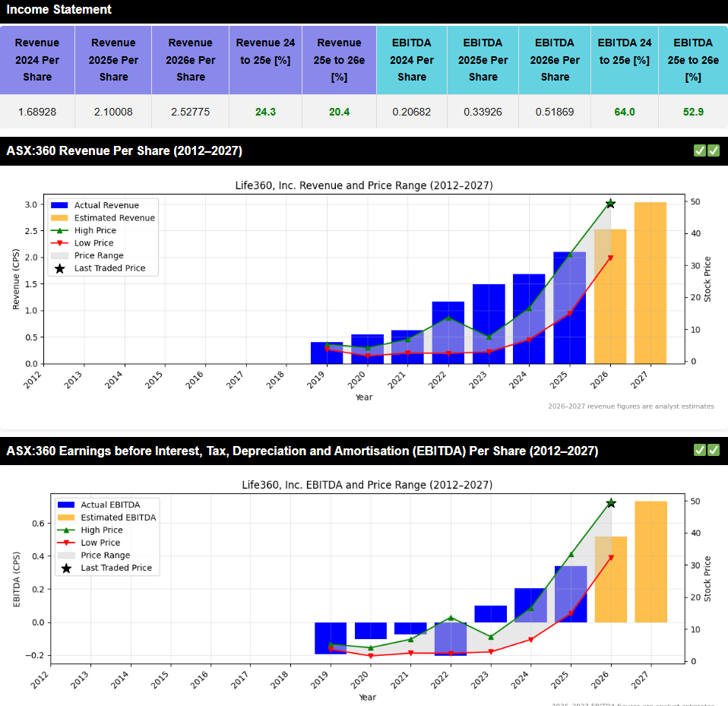Image resolution: width=728 pixels, height=706 pixels.
Task: Click the 2022 High Price marker on revenue chart
Action: pos(448,318)
